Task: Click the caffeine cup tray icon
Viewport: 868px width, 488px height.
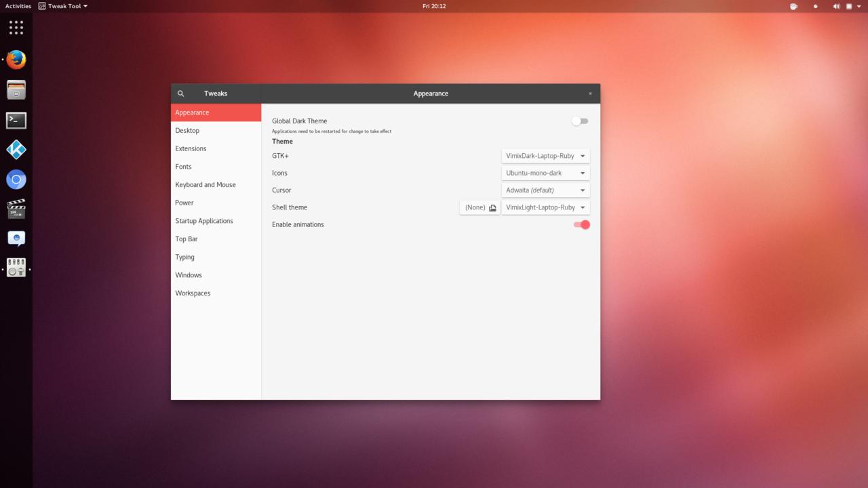Action: pos(793,6)
